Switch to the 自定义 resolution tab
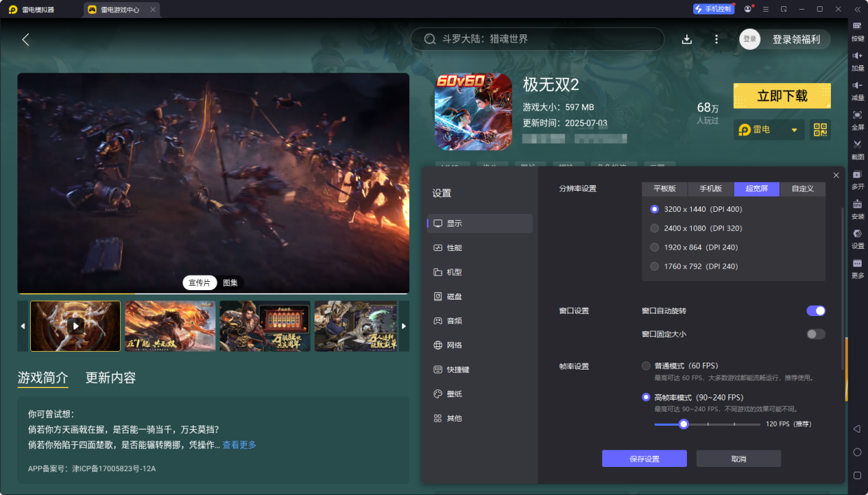The height and width of the screenshot is (495, 868). click(802, 188)
